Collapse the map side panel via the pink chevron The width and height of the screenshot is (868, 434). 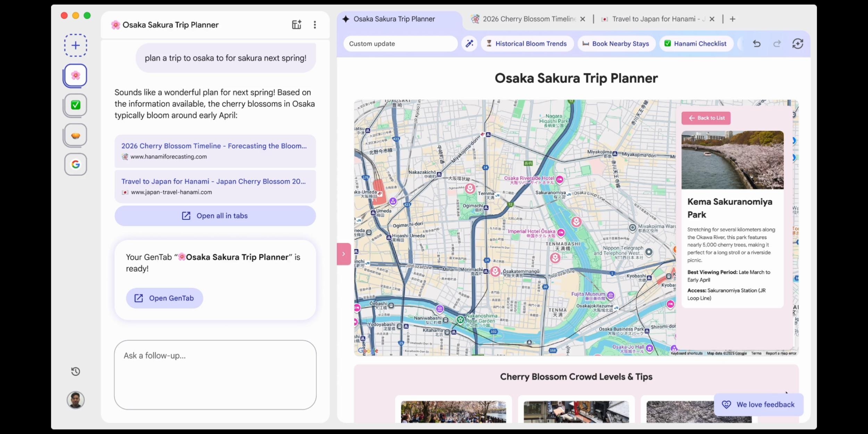point(343,253)
